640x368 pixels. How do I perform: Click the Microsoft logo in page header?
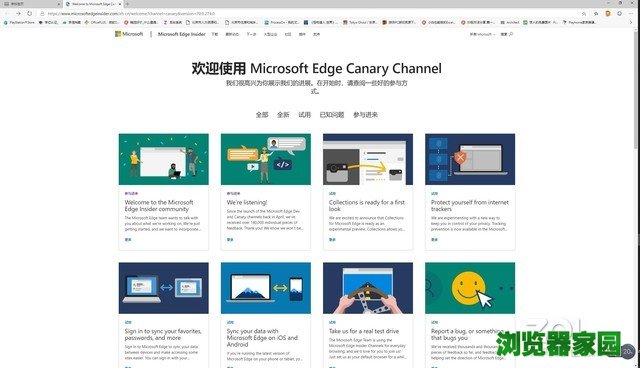(129, 34)
